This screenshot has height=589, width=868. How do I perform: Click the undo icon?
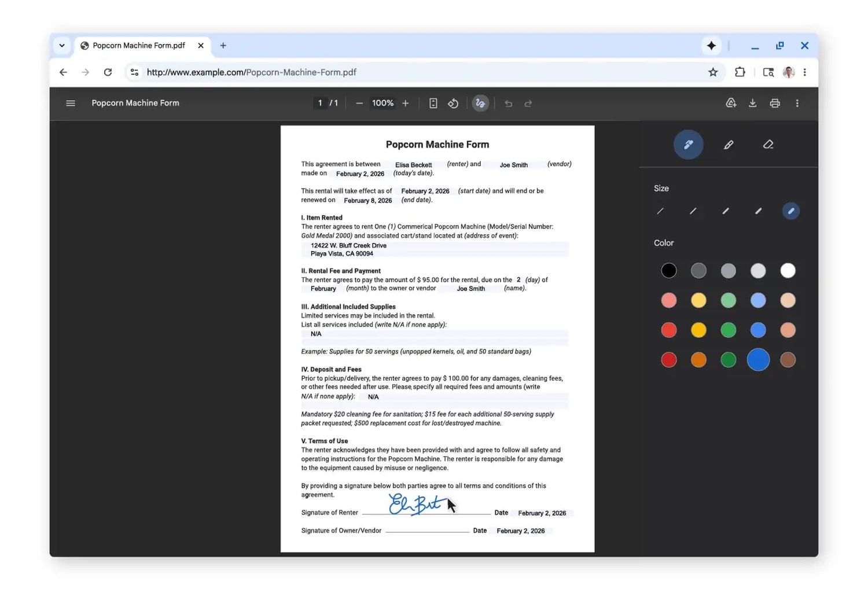point(508,103)
